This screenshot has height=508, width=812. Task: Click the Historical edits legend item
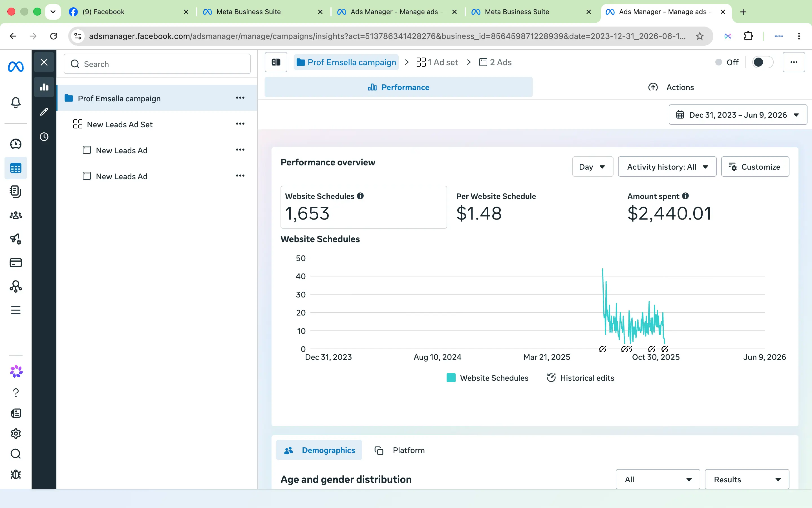click(580, 378)
